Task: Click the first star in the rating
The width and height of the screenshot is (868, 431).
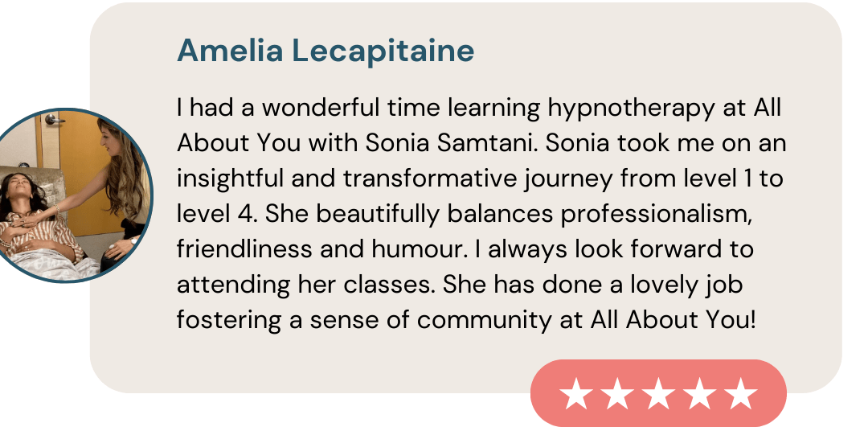Action: click(x=575, y=394)
